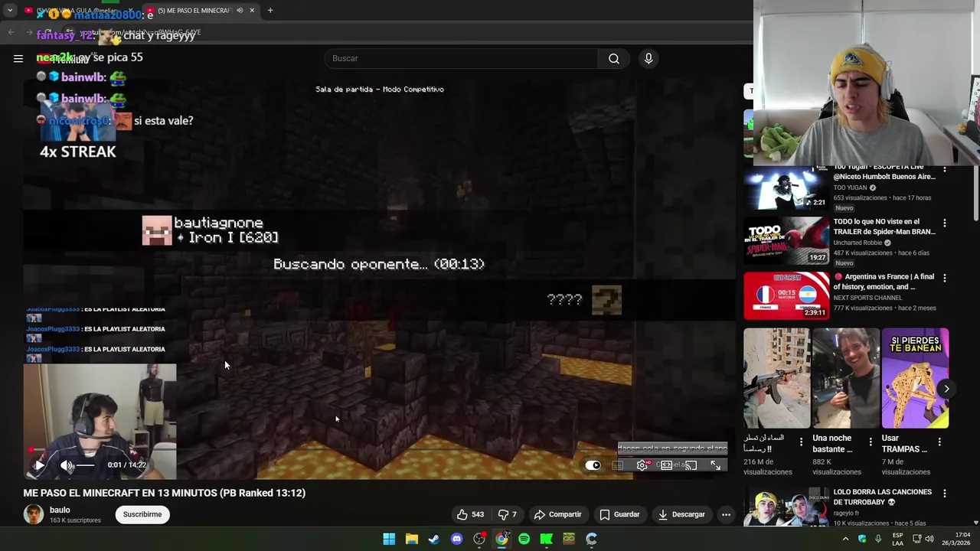Viewport: 980px width, 551px height.
Task: Open the baulo channel name link
Action: (x=60, y=510)
